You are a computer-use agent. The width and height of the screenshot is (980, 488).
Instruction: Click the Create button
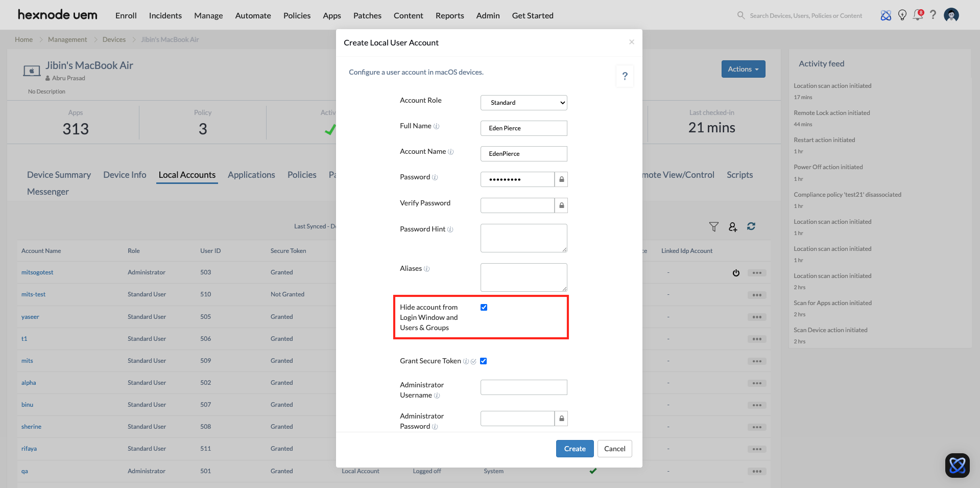click(x=575, y=449)
